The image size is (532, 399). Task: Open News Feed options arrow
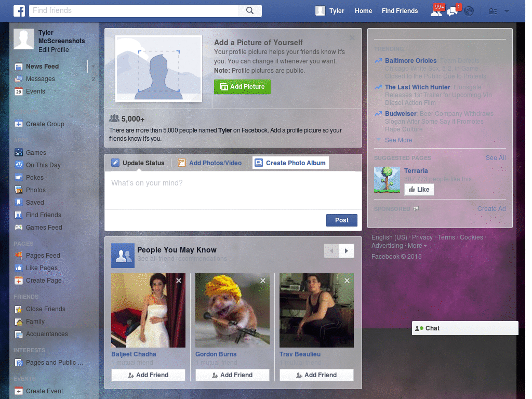click(92, 66)
